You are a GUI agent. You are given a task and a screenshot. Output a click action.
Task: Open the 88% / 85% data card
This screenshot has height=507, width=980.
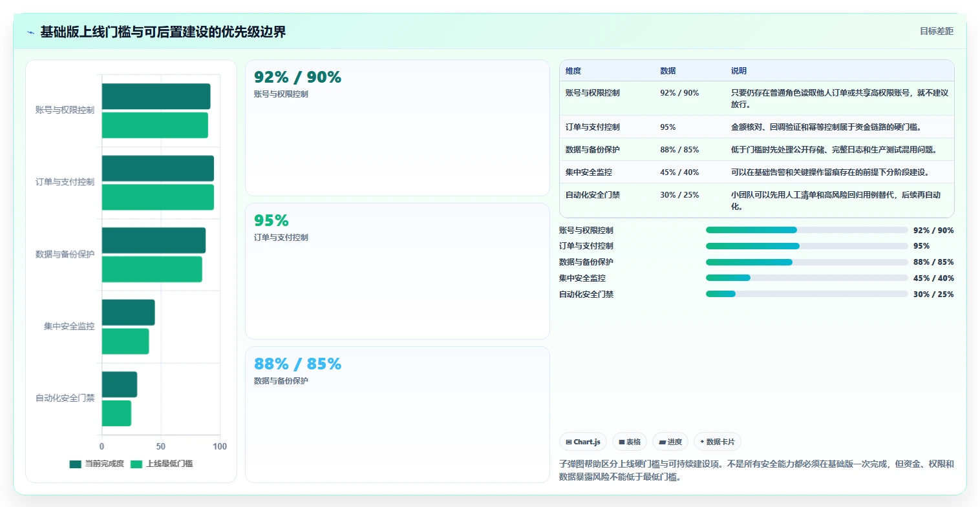click(398, 415)
